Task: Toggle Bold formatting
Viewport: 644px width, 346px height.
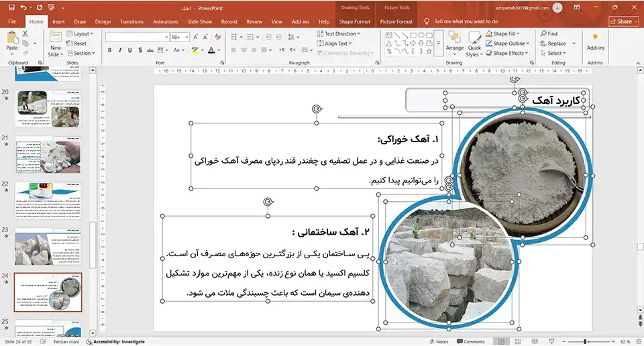Action: point(109,50)
